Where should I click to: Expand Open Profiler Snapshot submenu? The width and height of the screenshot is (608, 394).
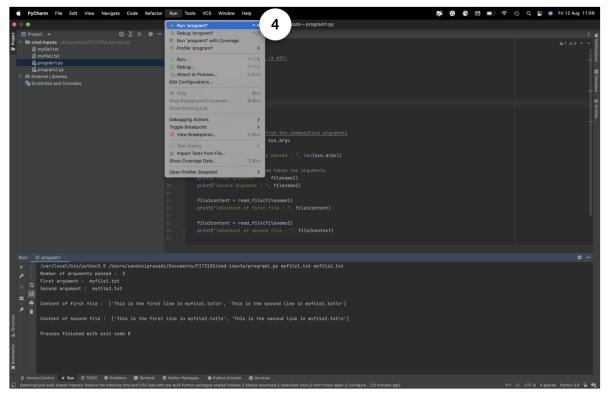(x=215, y=172)
